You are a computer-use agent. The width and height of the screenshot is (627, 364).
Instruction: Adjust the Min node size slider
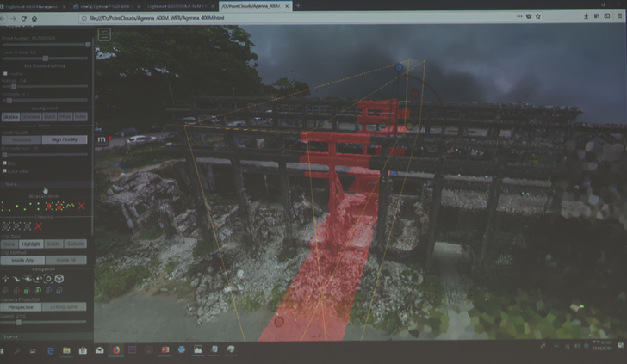[45, 155]
